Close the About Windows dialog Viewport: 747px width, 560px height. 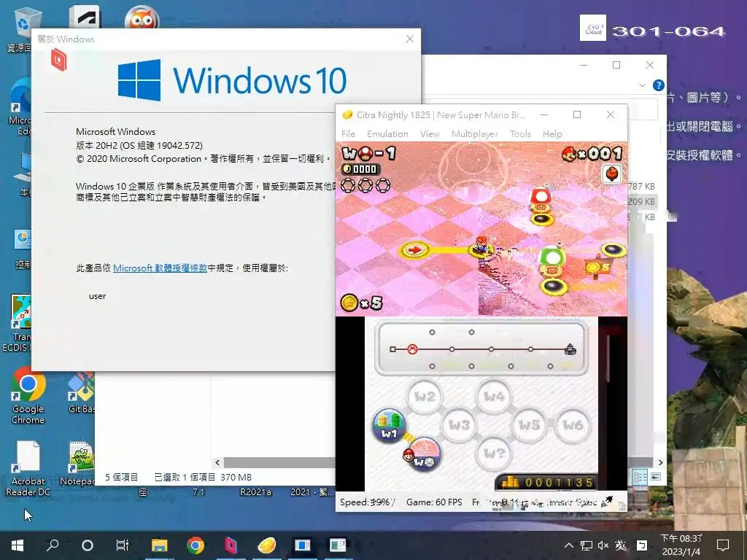tap(410, 39)
